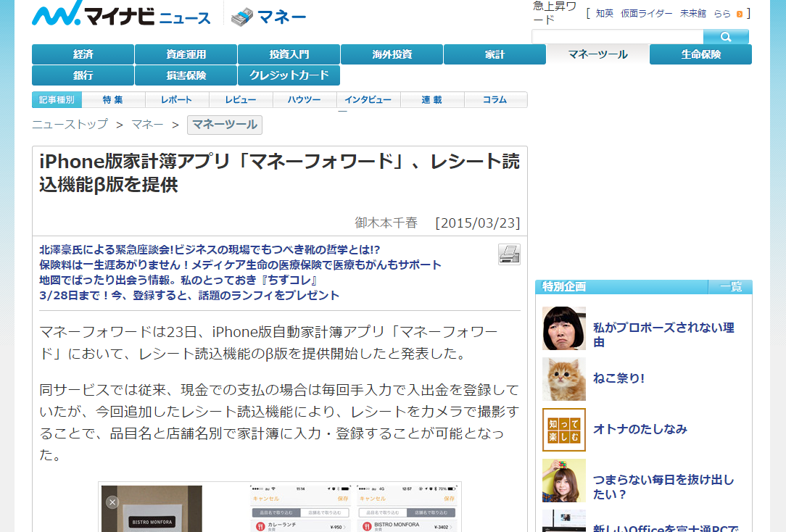The height and width of the screenshot is (532, 786).
Task: Open the ランフィ present promo link
Action: coord(189,296)
